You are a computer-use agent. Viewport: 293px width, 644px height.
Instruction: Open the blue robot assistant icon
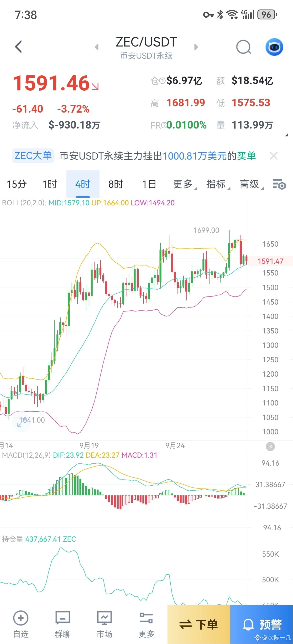274,47
